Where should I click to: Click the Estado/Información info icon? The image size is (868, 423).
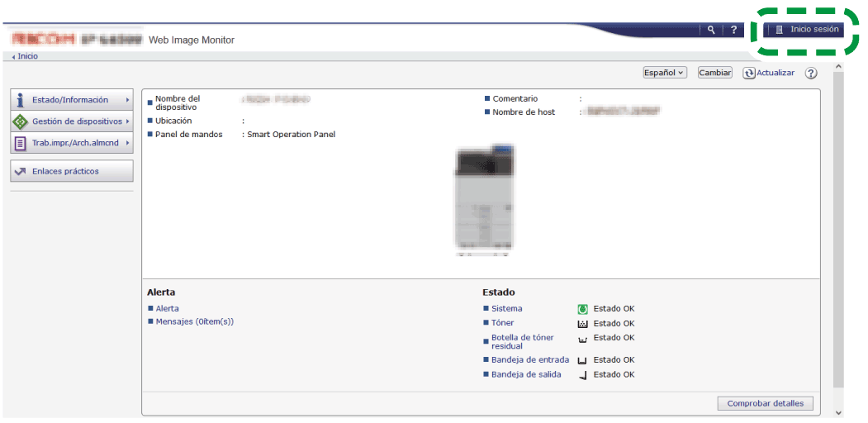(x=21, y=100)
